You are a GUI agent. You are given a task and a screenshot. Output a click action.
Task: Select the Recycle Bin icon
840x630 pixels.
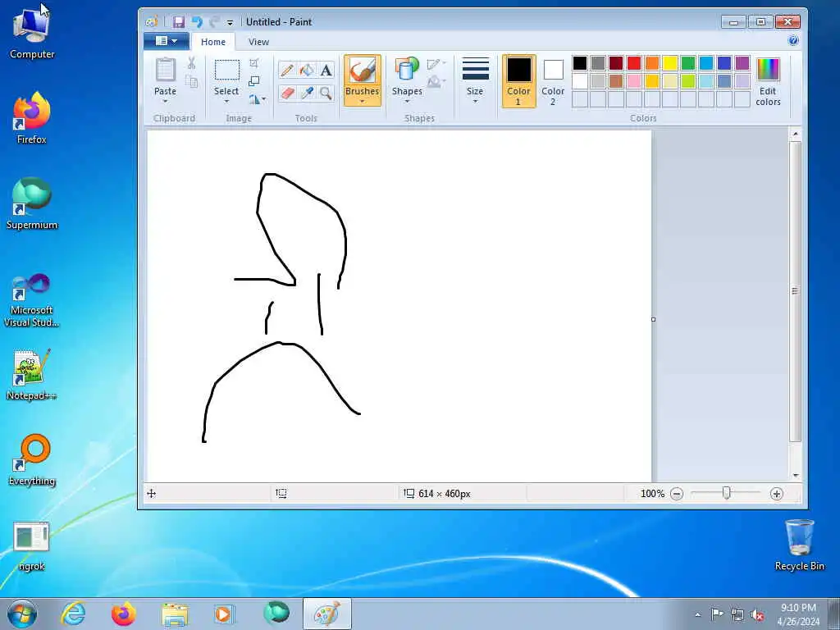coord(799,545)
